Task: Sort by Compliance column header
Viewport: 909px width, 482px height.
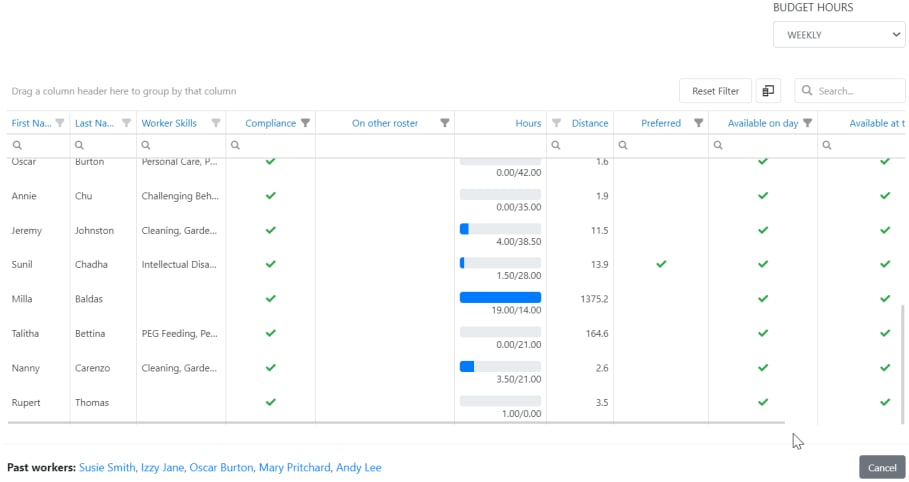Action: (270, 123)
